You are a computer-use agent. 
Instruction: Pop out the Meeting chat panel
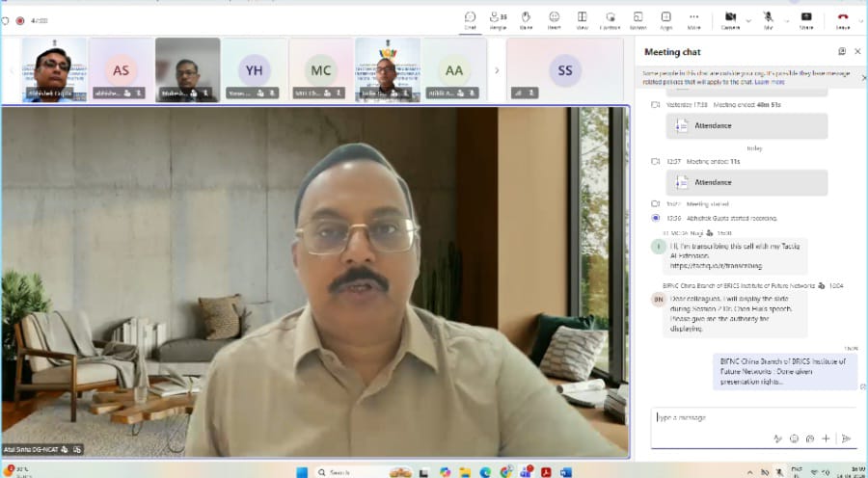pos(842,51)
